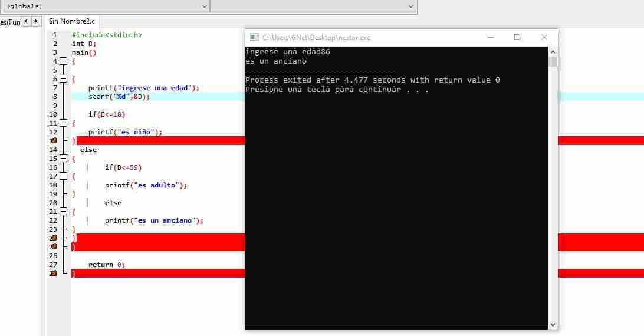Click the printf "es niño" line
This screenshot has width=644, height=336.
[125, 132]
